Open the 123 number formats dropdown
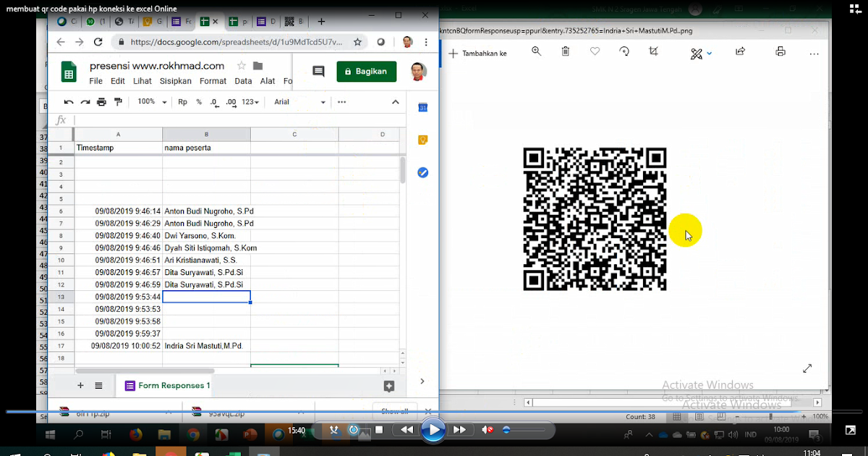This screenshot has height=456, width=868. point(250,102)
